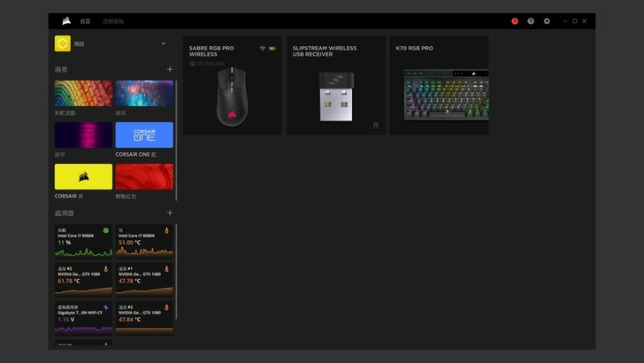
Task: Click the thermometer icon on 47.78 °C tile
Action: point(166,269)
